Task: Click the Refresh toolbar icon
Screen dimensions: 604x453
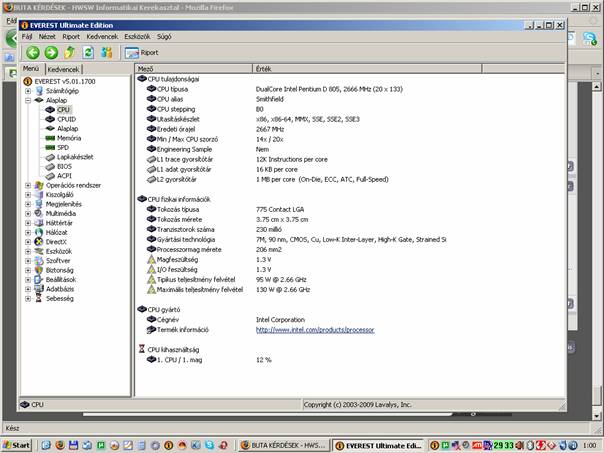Action: 88,52
